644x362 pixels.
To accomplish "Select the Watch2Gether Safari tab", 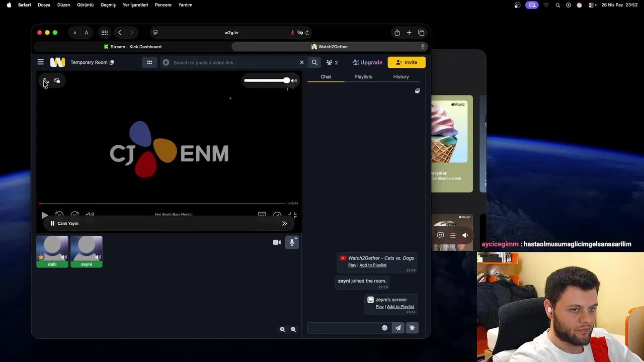I will pos(330,47).
